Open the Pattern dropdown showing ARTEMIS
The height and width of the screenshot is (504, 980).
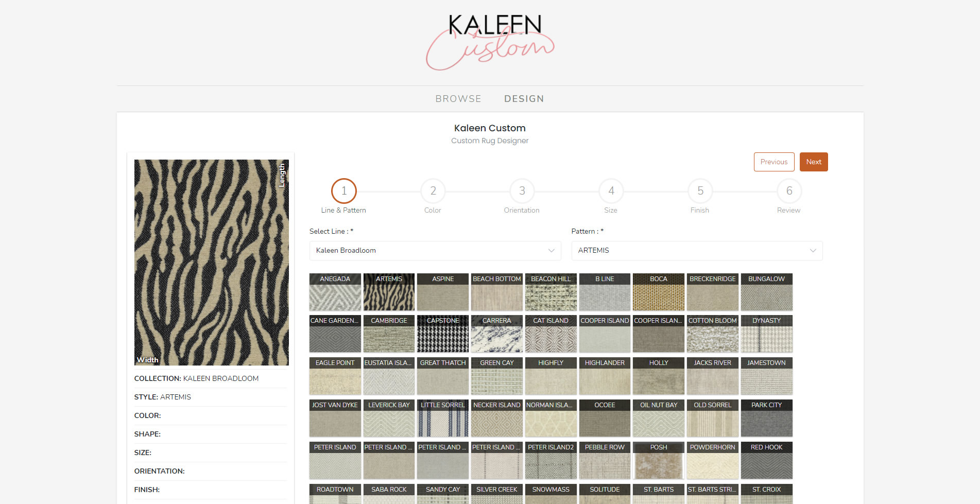point(697,251)
